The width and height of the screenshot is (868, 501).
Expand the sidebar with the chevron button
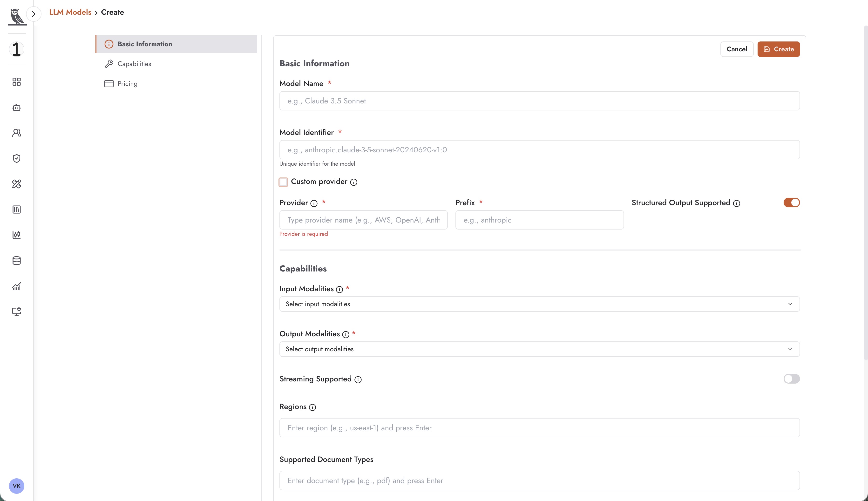click(34, 14)
